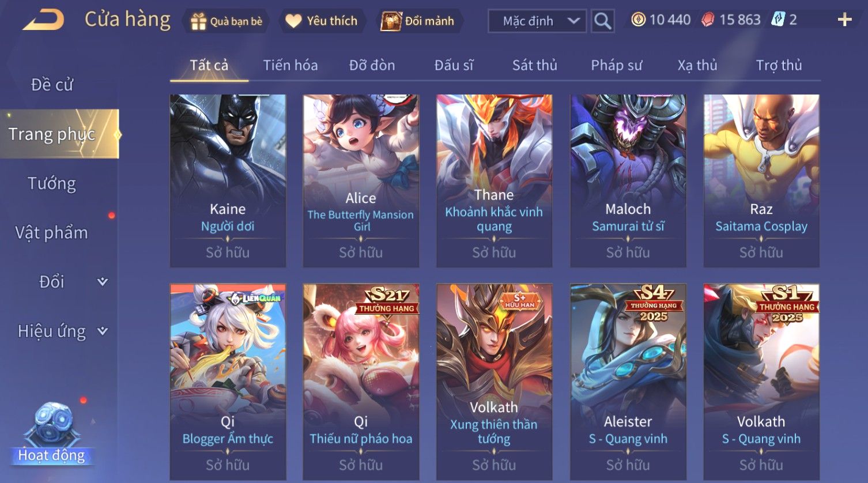Screen dimensions: 868x483
Task: Open the search magnifier icon
Action: pos(603,21)
